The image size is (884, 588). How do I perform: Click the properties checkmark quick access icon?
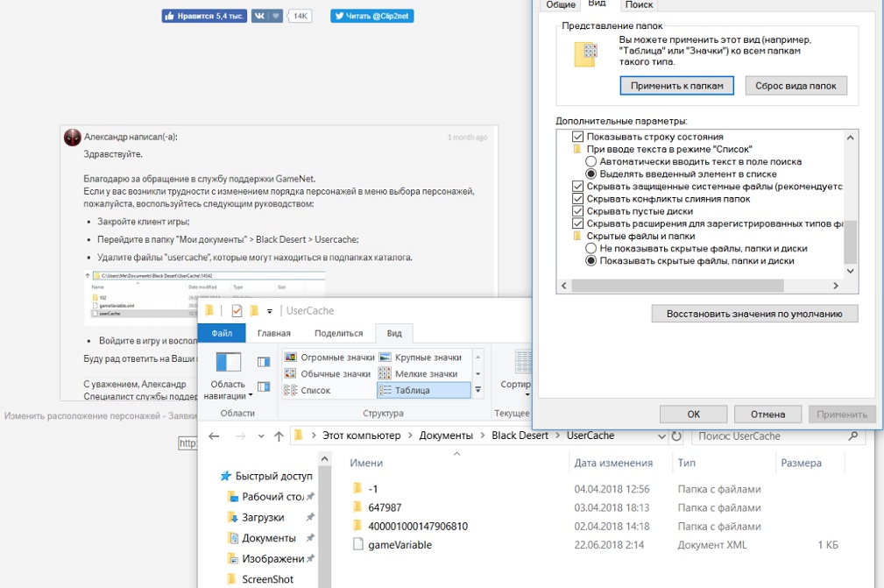[237, 310]
